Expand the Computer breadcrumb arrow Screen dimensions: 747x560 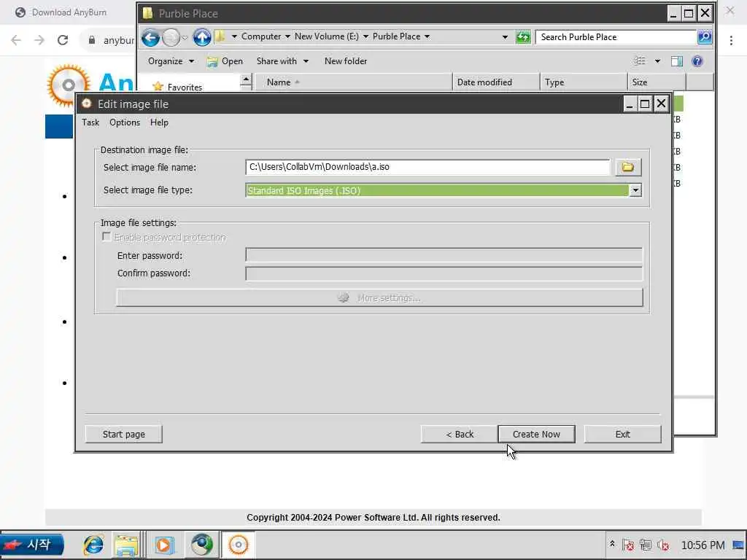pos(287,36)
